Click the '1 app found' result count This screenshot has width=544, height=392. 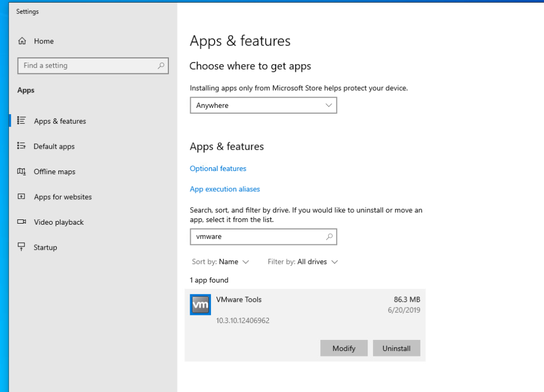coord(209,280)
